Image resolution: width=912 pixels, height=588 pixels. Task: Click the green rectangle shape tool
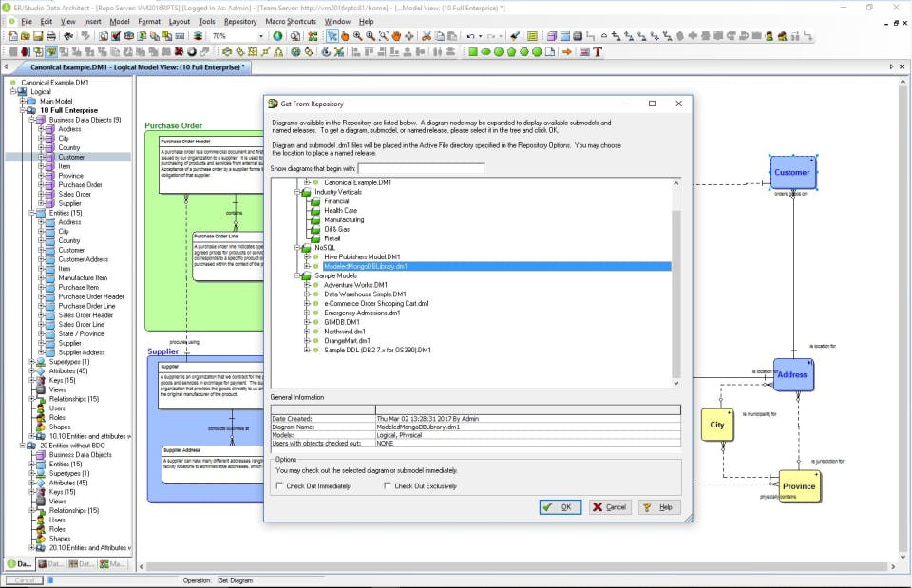coord(472,51)
